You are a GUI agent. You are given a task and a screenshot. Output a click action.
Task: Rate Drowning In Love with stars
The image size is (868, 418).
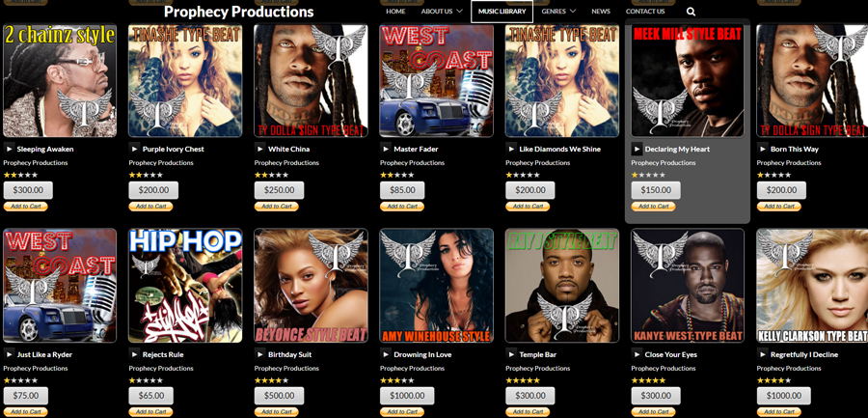click(397, 381)
